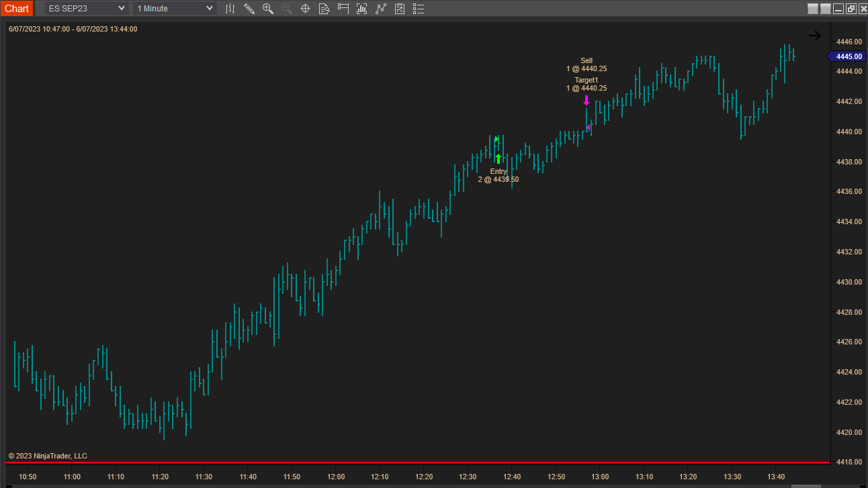
Task: Click the small magenta exit execution triangle
Action: 588,128
